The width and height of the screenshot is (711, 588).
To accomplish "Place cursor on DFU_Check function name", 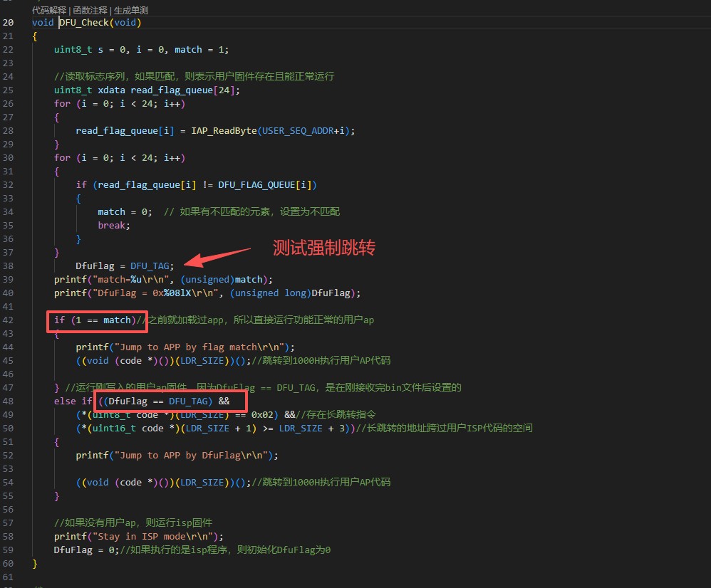I will (x=86, y=22).
